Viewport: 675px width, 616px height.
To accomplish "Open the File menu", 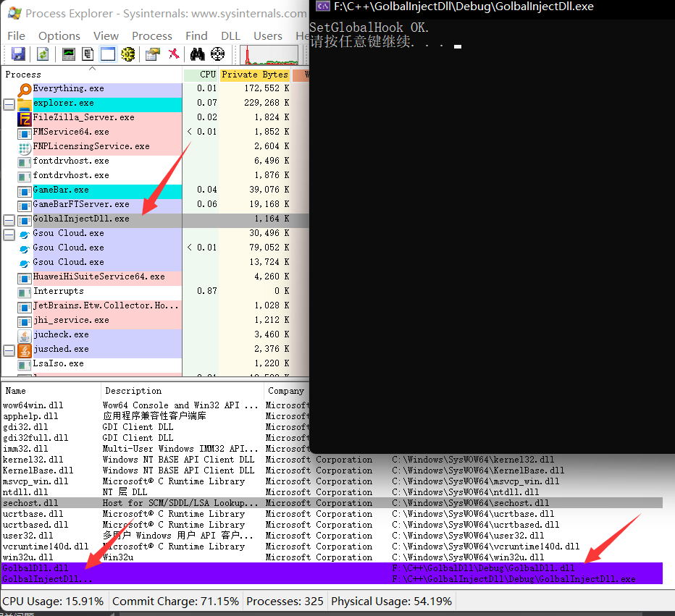I will (x=17, y=35).
